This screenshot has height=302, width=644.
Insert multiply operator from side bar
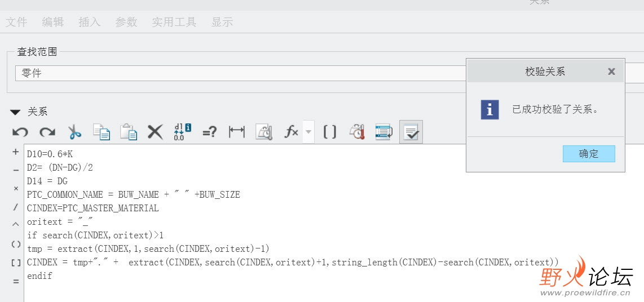coord(16,189)
